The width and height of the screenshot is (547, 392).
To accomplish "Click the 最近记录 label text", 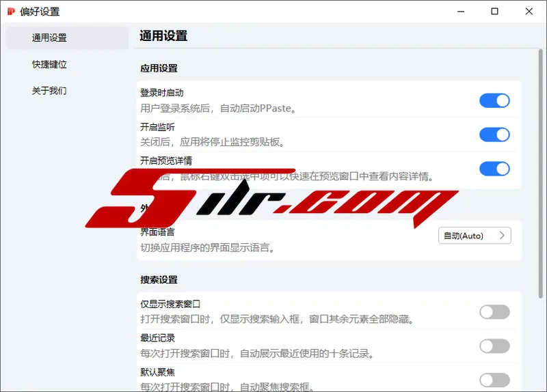I will pos(157,338).
